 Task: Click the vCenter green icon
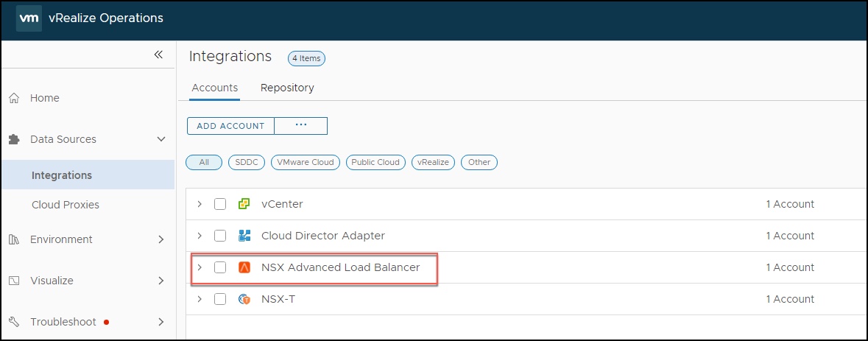[x=244, y=204]
